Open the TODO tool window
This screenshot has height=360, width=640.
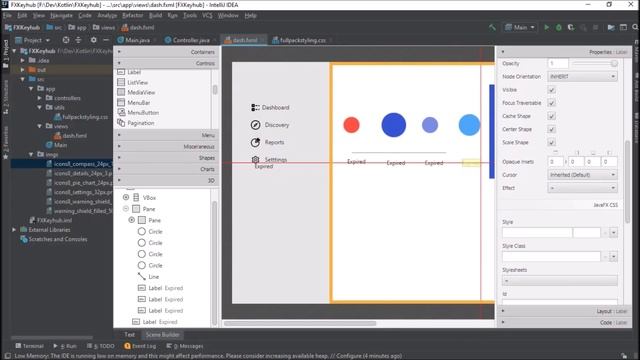coord(101,346)
